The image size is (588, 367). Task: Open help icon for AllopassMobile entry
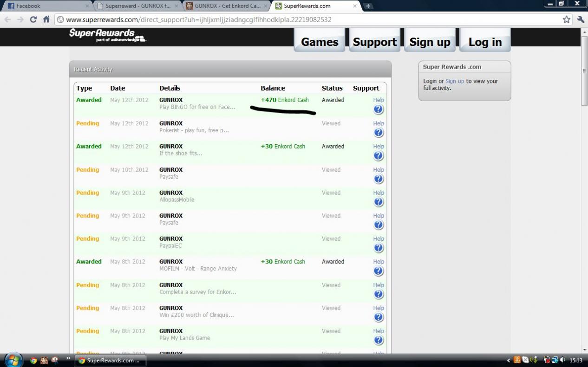pos(379,202)
